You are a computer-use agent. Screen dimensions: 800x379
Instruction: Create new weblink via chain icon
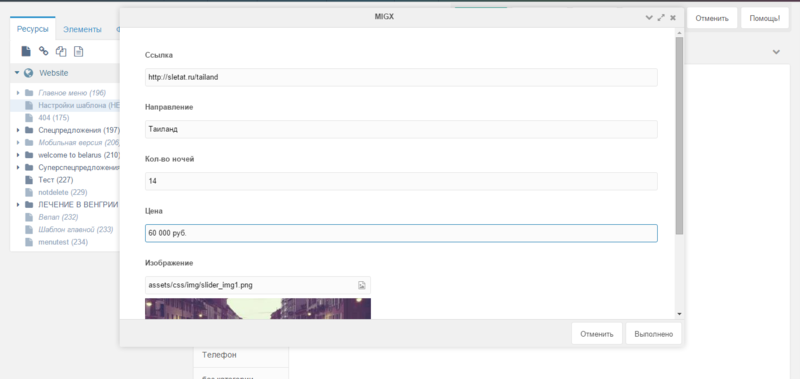43,51
